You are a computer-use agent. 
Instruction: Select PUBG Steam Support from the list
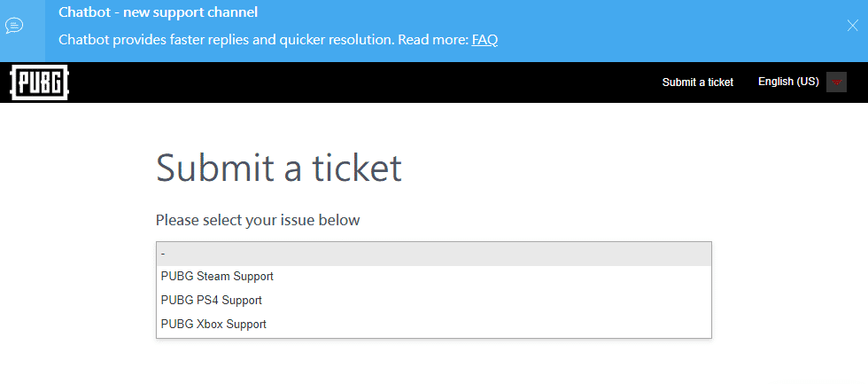(217, 277)
